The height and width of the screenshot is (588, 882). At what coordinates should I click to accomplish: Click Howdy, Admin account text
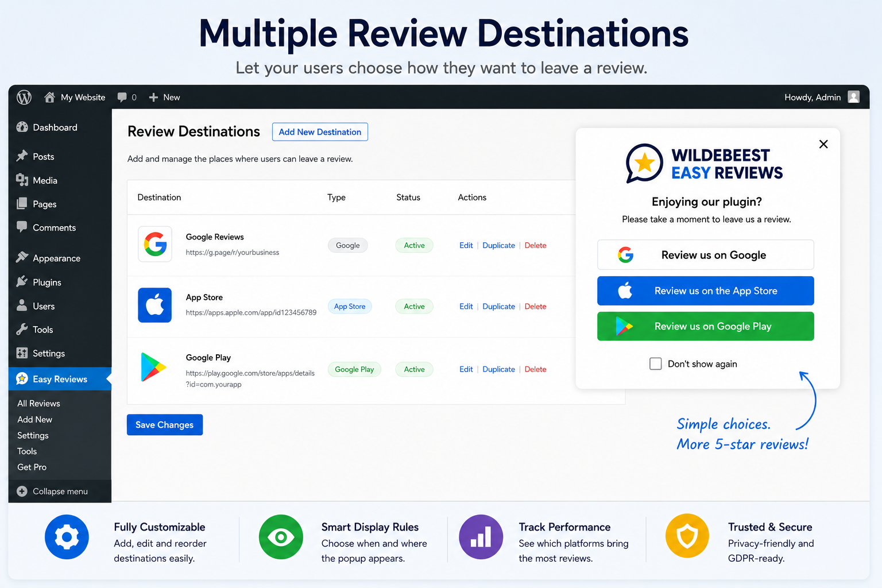[813, 98]
